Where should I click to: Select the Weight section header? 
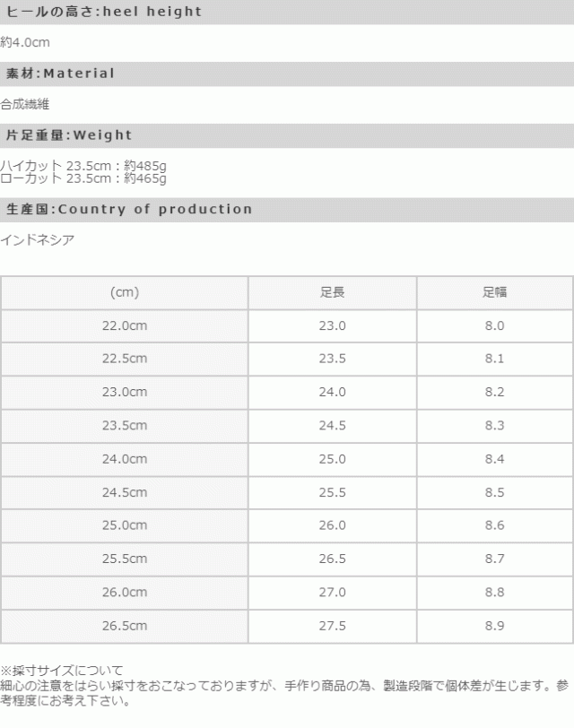click(69, 135)
